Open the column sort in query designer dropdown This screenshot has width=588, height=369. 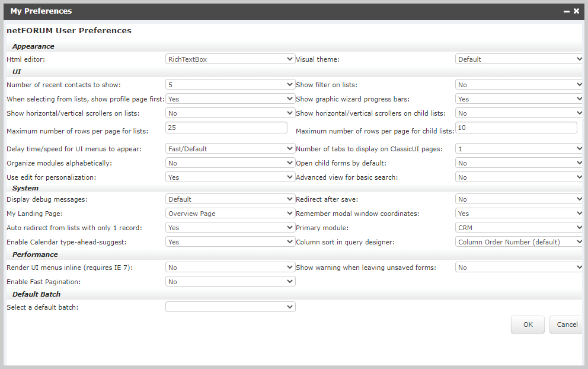pyautogui.click(x=518, y=241)
